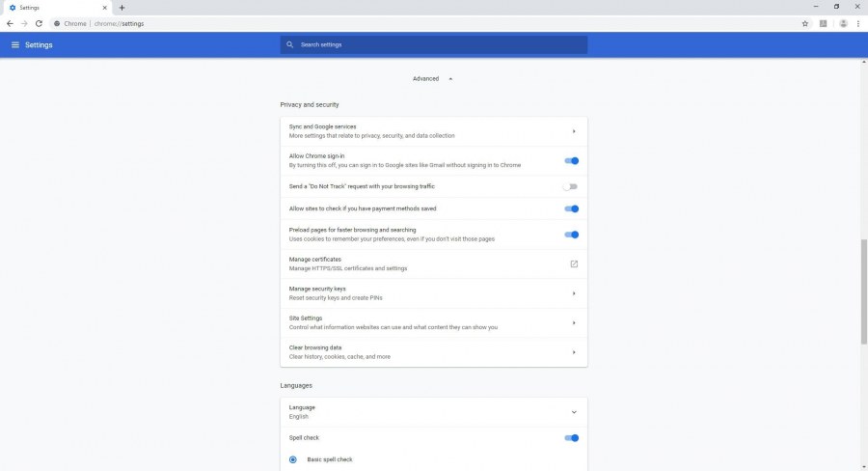Turn off Spell check toggle
This screenshot has height=471, width=868.
[x=571, y=438]
